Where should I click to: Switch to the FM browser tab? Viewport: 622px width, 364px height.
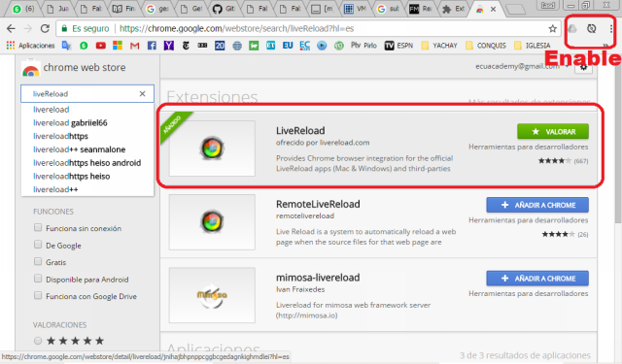point(421,9)
